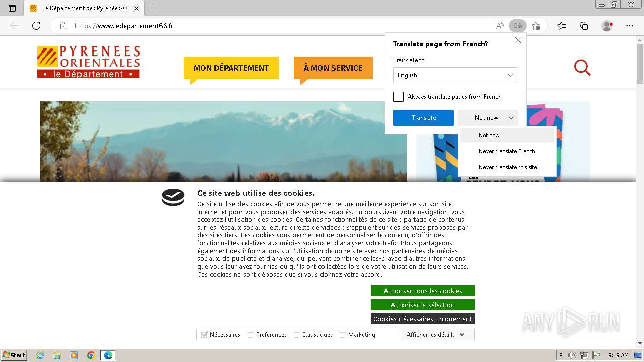
Task: Open the Collections icon
Action: point(584,26)
